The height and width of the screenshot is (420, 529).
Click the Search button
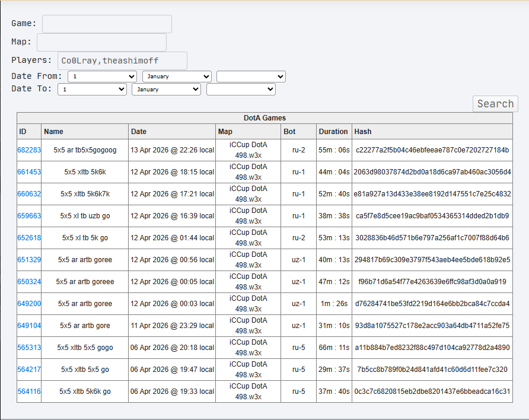[x=495, y=104]
